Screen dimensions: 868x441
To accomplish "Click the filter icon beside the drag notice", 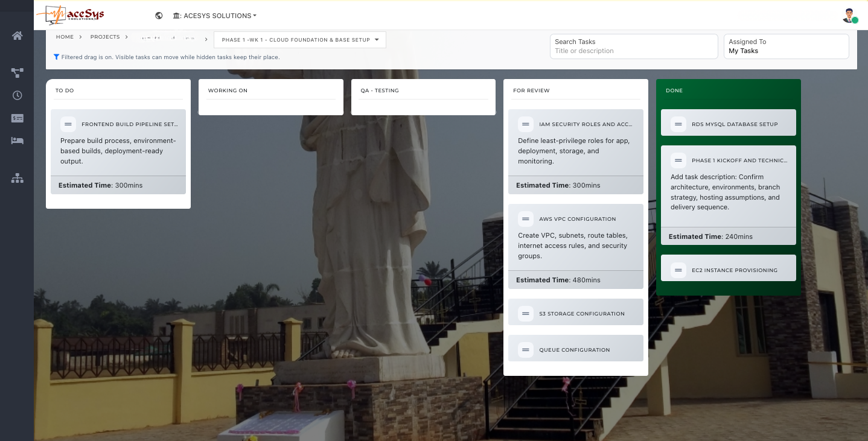I will coord(57,57).
